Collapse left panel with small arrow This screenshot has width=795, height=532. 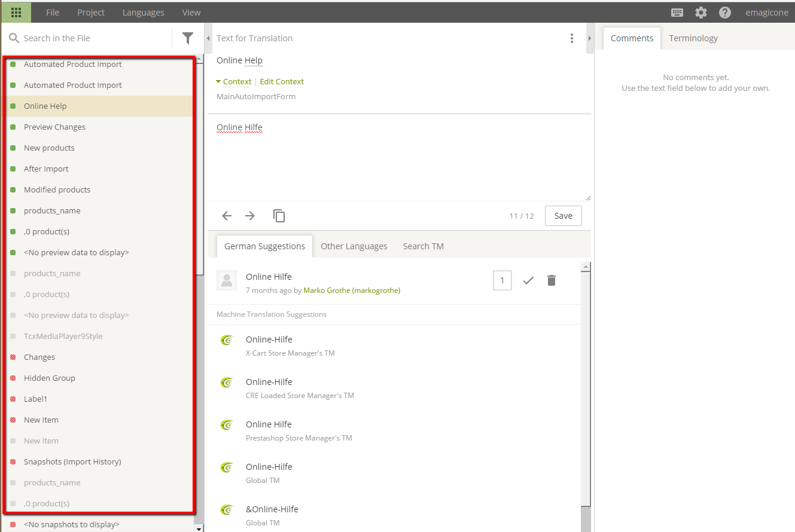coord(208,38)
